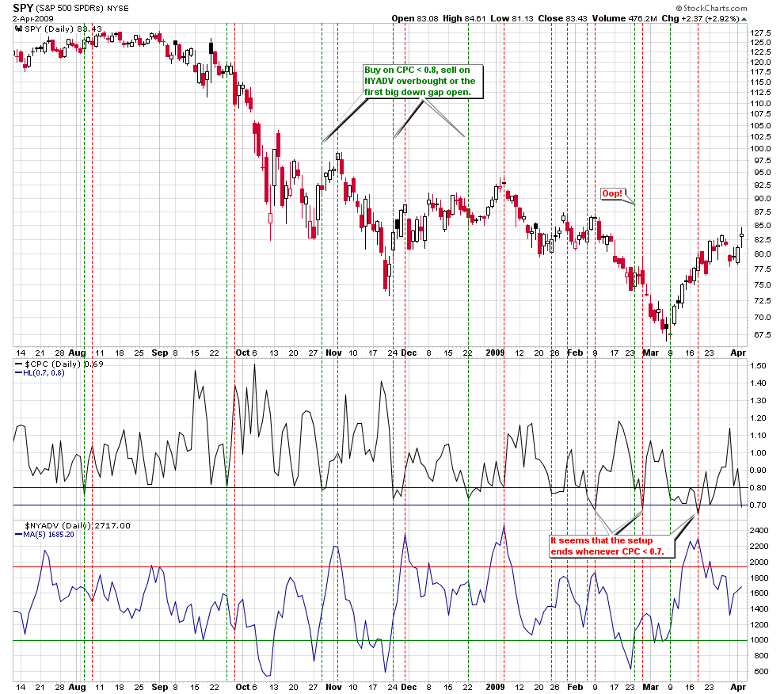Click the red 'setup ends whenever CPC < 0.7' note
The height and width of the screenshot is (694, 784).
click(611, 547)
